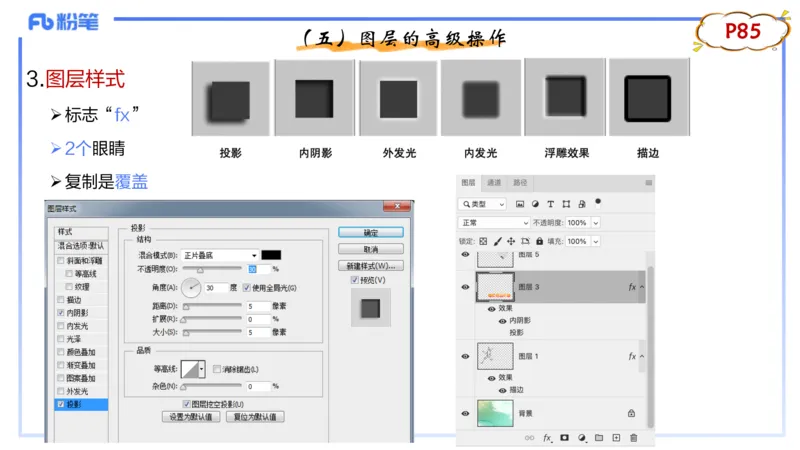Toggle the eye of the 背景 layer
The width and height of the screenshot is (800, 450).
click(x=465, y=413)
